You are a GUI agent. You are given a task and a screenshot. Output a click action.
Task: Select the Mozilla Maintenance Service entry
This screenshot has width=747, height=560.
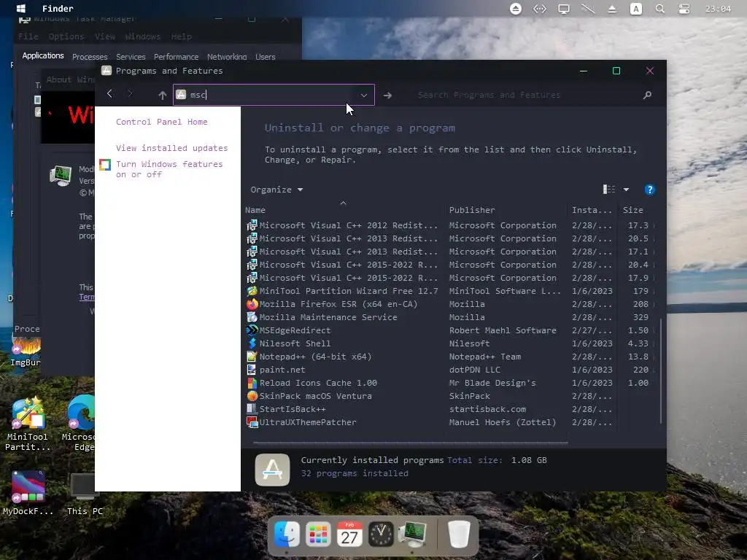tap(449, 317)
